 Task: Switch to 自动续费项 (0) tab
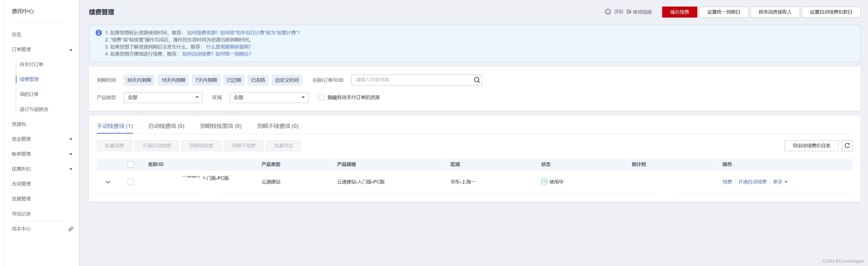[166, 126]
